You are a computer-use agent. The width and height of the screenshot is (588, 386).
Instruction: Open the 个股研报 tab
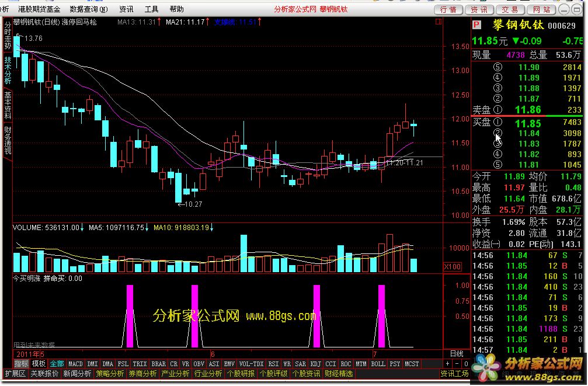(x=241, y=373)
